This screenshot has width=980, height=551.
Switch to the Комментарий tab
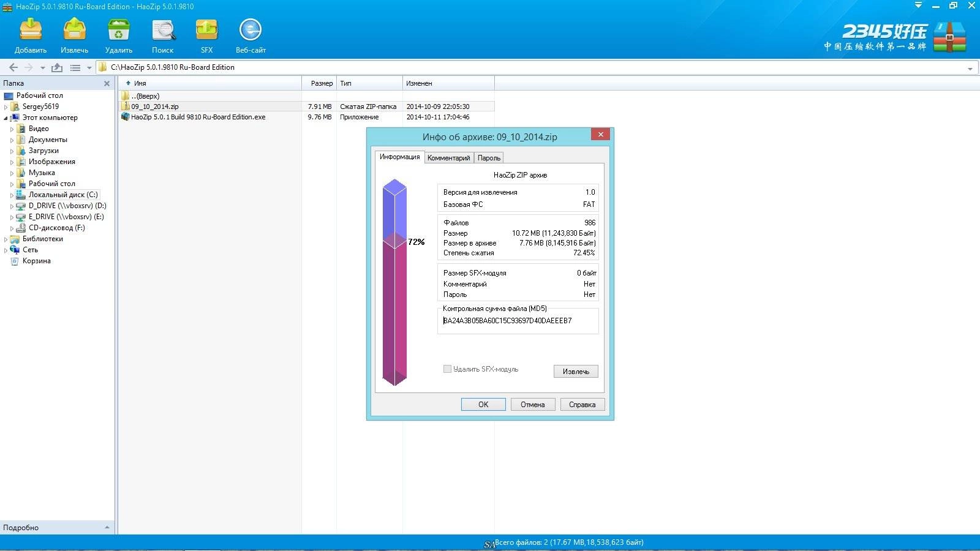pos(448,158)
